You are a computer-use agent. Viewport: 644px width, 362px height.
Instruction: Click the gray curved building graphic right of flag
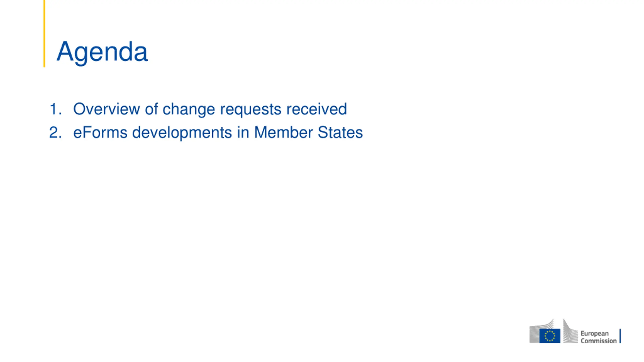tap(570, 331)
